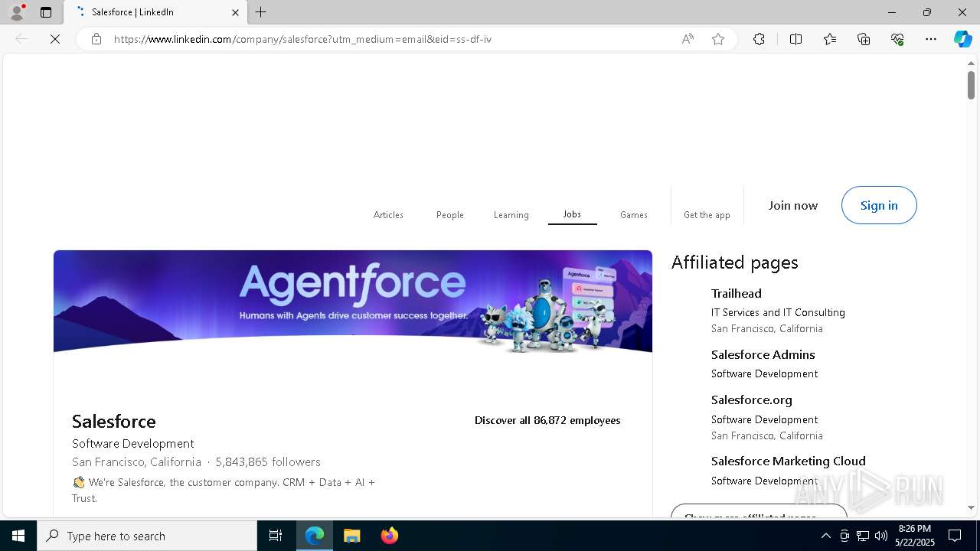Add this page to favorites star
Screen dimensions: 980x551
click(718, 39)
